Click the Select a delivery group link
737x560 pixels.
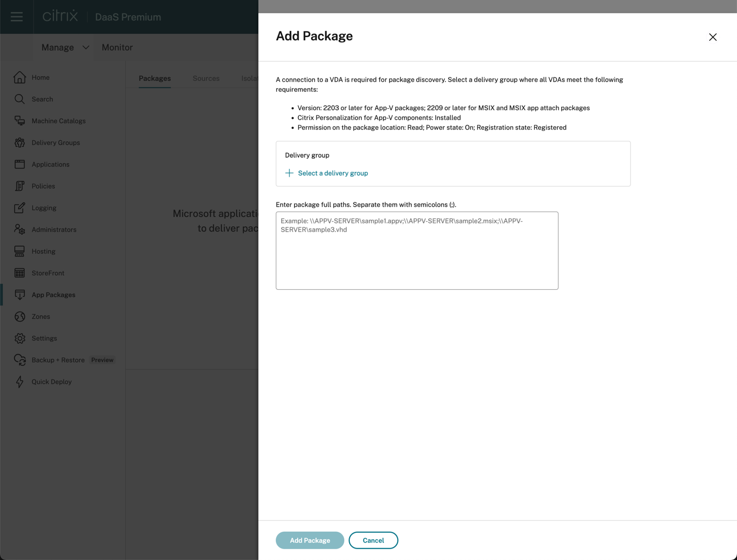tap(333, 173)
